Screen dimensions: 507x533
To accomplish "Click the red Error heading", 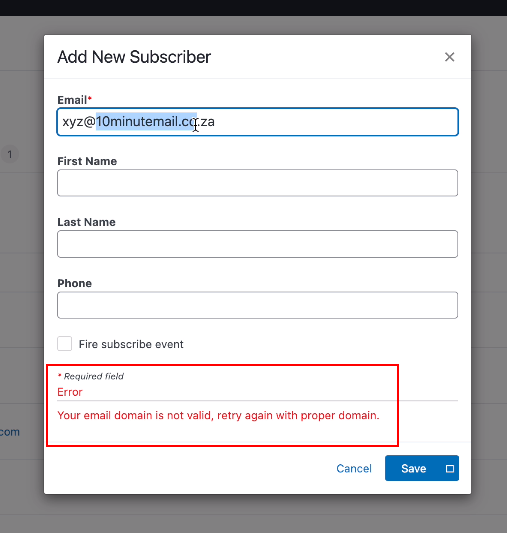I will click(70, 392).
